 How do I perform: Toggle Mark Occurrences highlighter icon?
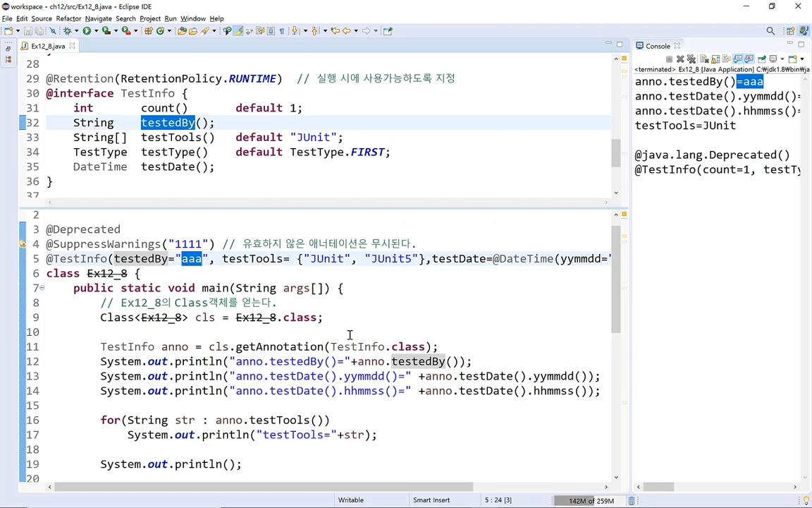[x=238, y=31]
